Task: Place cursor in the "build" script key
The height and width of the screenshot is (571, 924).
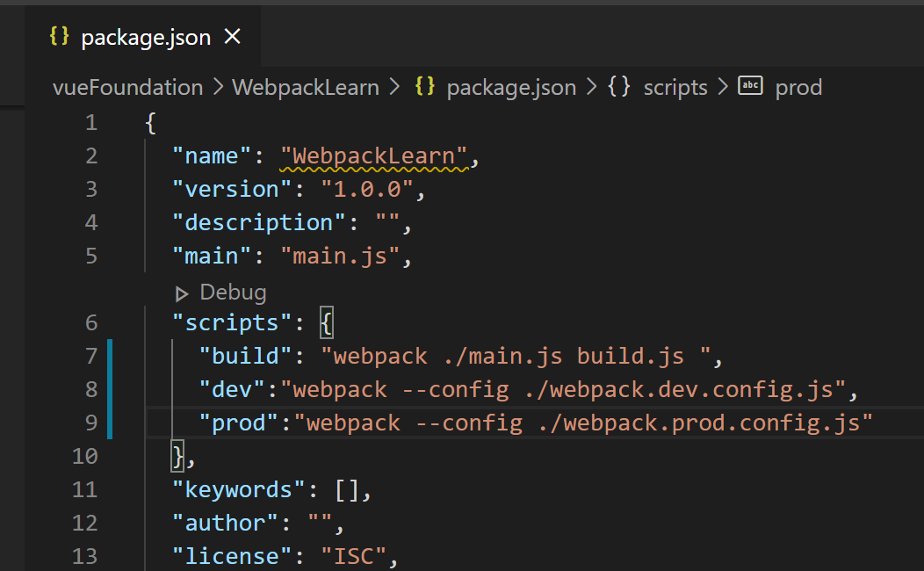Action: [245, 356]
